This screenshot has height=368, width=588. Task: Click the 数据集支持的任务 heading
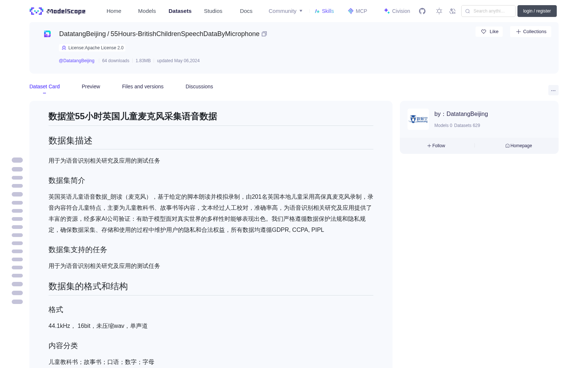click(78, 250)
